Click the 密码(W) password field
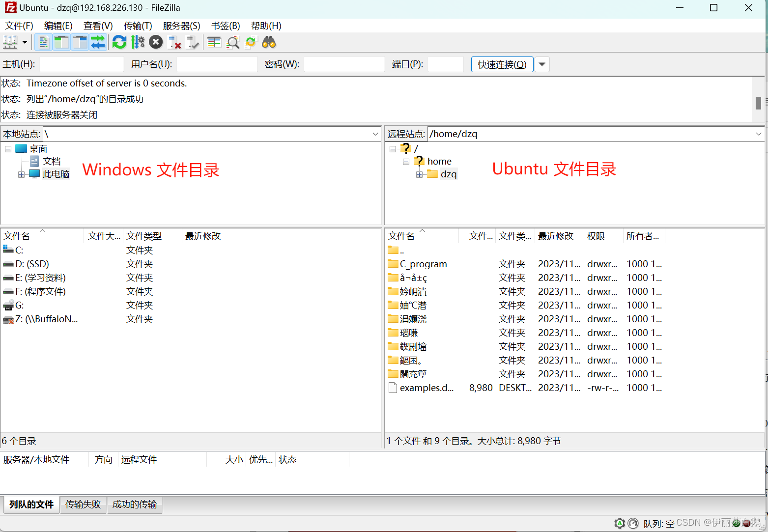 (x=344, y=64)
